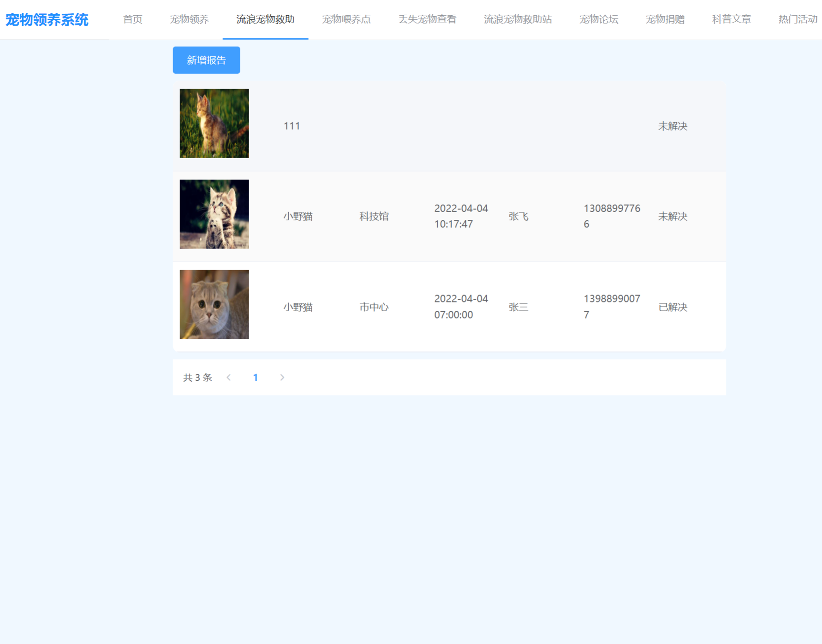This screenshot has width=822, height=644.
Task: Click the 2022-04-04 07:00:00 timestamp
Action: (461, 307)
